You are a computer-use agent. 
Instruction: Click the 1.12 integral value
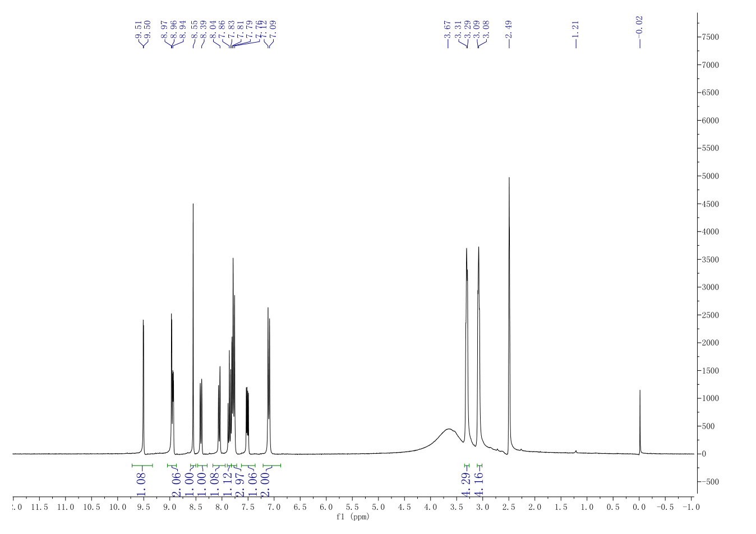point(227,485)
